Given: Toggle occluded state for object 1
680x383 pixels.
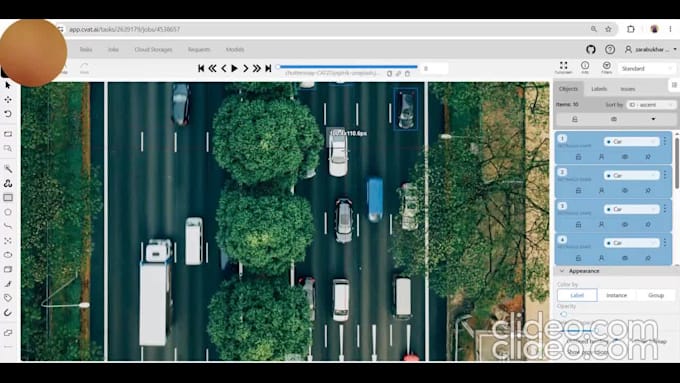Looking at the screenshot, I should click(602, 157).
